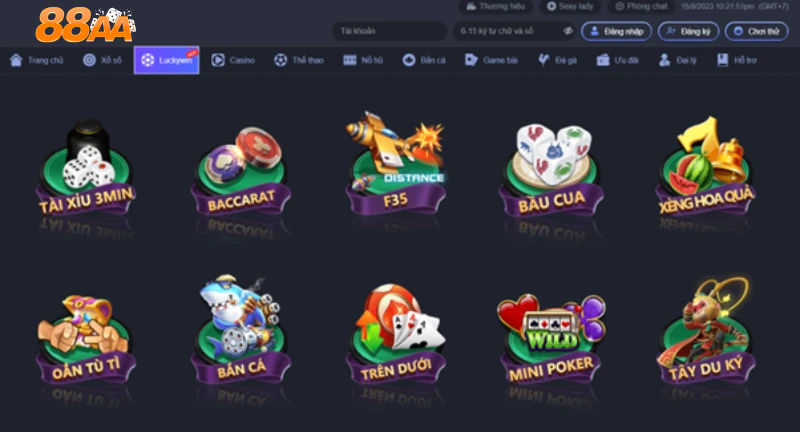Launch the Trên Dưới card game
This screenshot has height=432, width=800.
click(395, 334)
